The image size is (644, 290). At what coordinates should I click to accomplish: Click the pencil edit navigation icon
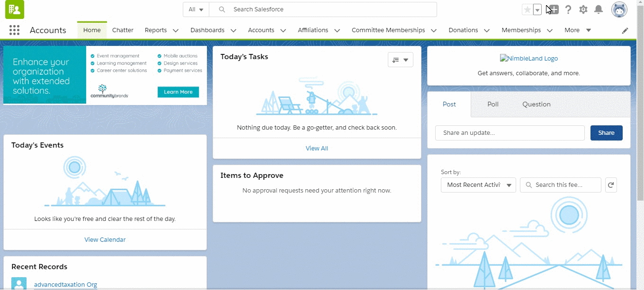(x=625, y=30)
